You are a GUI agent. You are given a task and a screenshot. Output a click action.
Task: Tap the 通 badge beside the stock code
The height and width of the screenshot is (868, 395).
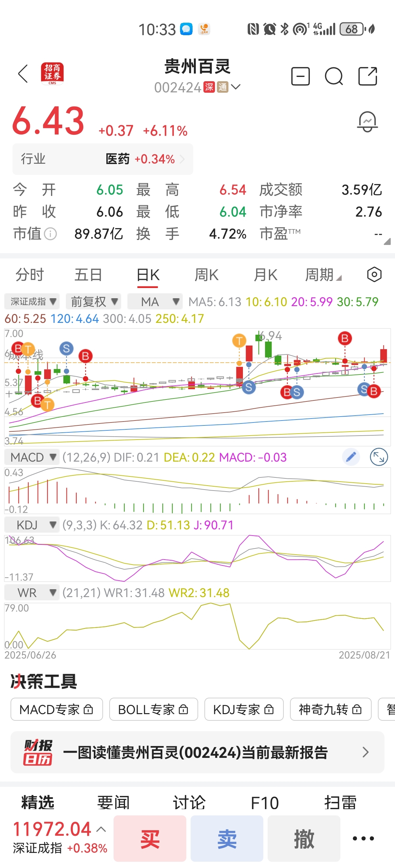coord(223,87)
